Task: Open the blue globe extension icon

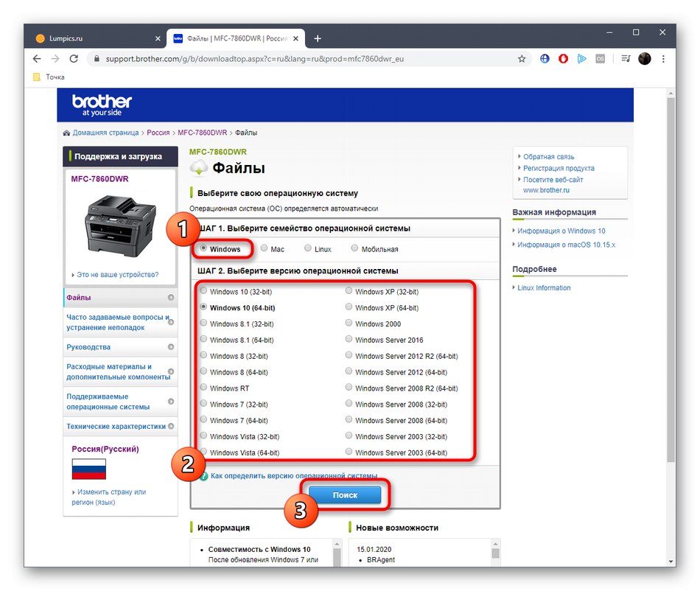Action: point(544,58)
